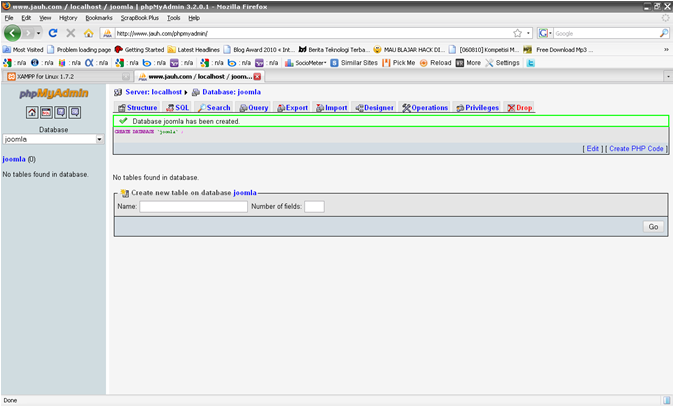This screenshot has height=408, width=678.
Task: Go back with the green back arrow
Action: (x=12, y=33)
